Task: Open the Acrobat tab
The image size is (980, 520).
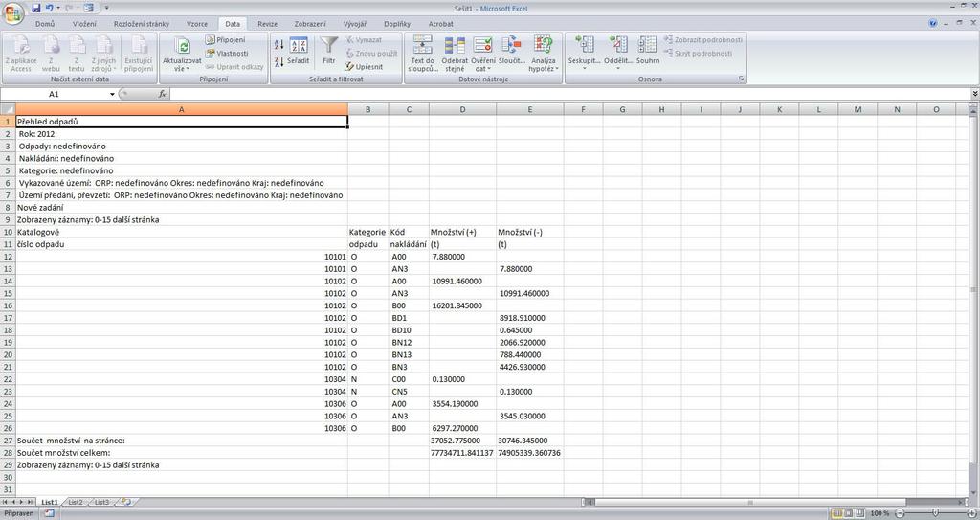Action: tap(440, 24)
